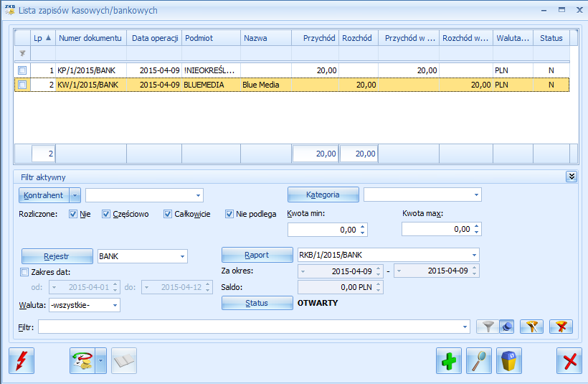Apply the filter using the funnel icon
Screen dimensions: 588x384
pos(488,327)
